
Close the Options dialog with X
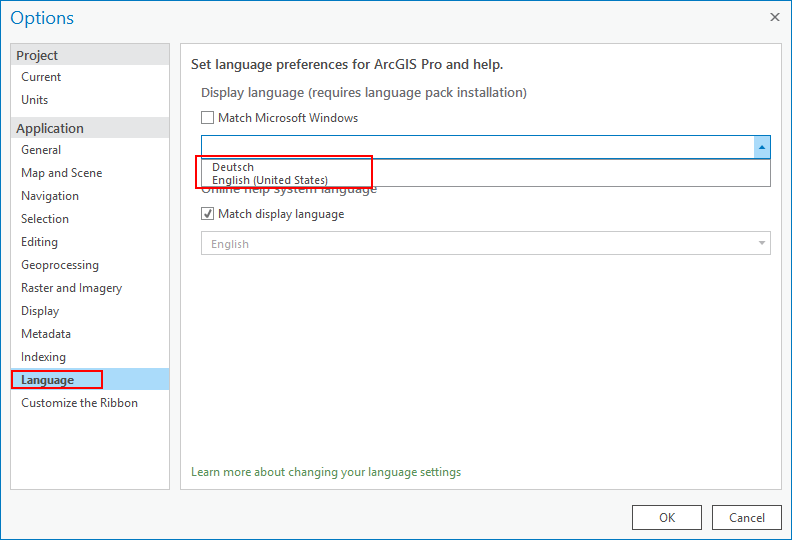click(774, 17)
